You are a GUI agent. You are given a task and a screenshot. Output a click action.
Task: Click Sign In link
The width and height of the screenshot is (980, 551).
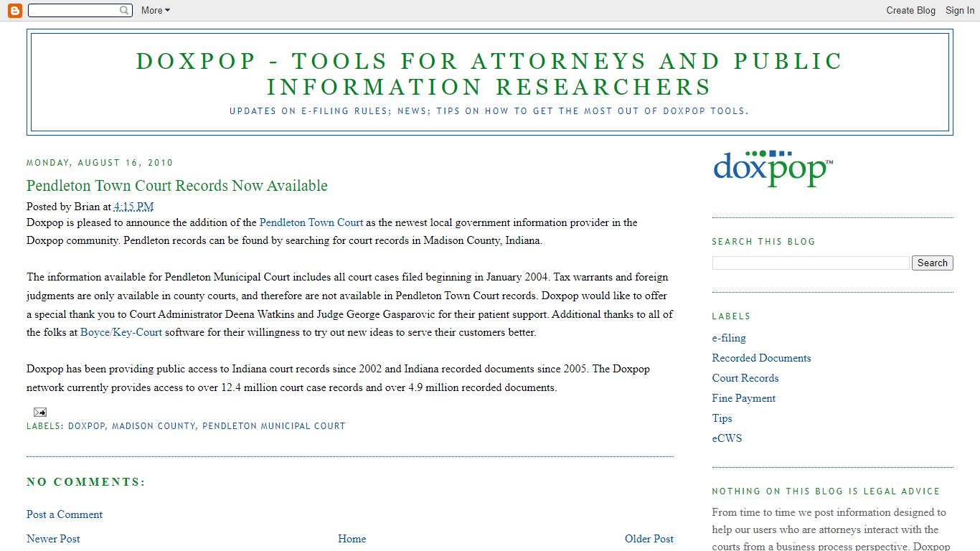(x=959, y=10)
